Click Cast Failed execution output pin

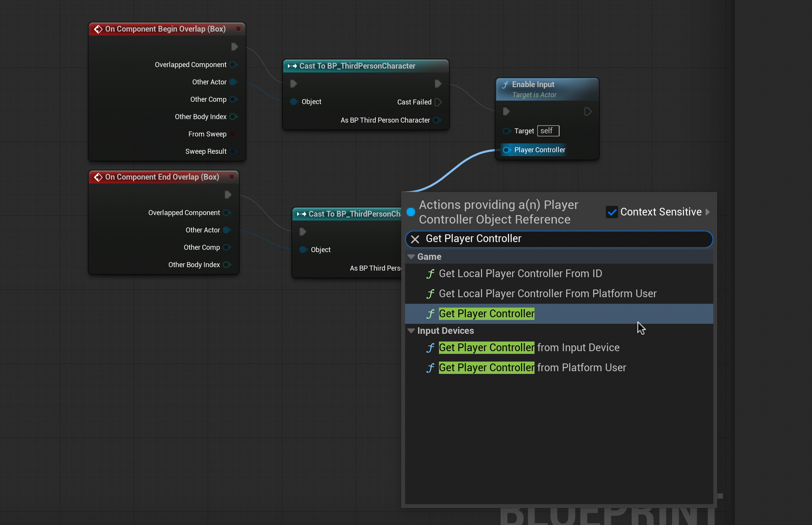click(x=438, y=102)
